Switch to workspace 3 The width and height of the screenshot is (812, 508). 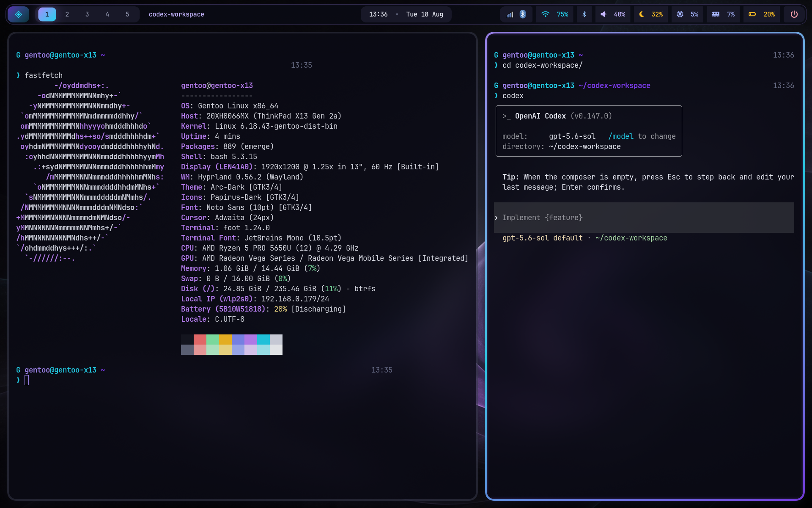point(87,14)
